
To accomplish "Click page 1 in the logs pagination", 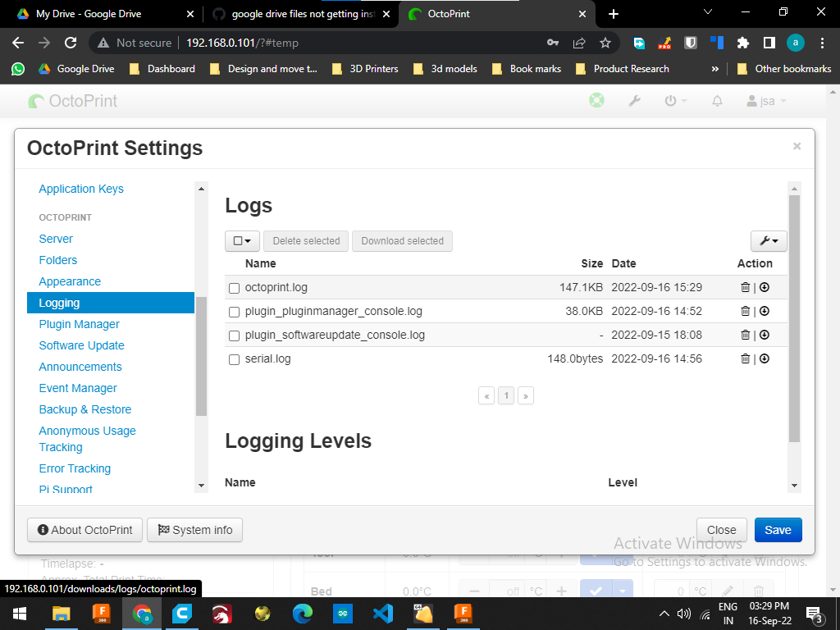I will [506, 395].
